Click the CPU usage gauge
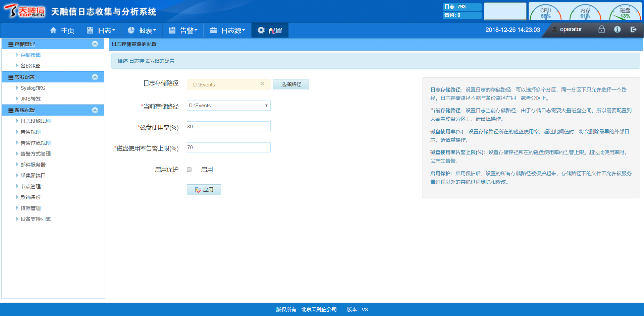Image resolution: width=644 pixels, height=316 pixels. (545, 13)
